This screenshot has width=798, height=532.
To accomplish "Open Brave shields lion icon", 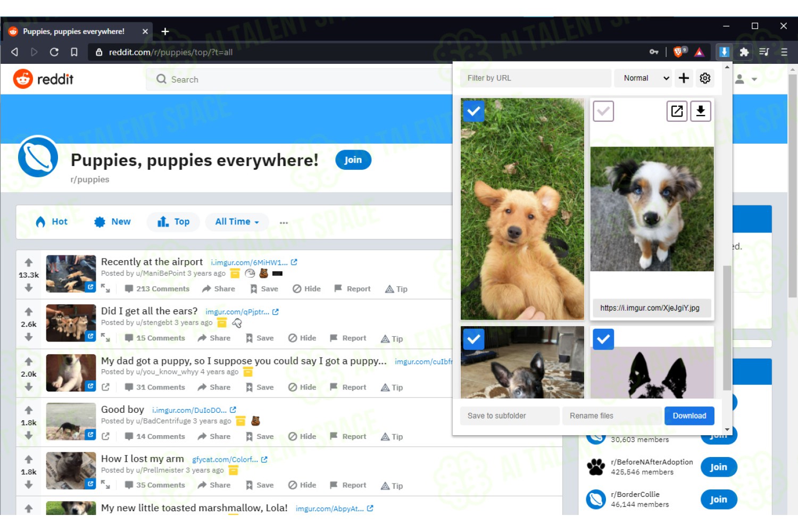I will [679, 52].
